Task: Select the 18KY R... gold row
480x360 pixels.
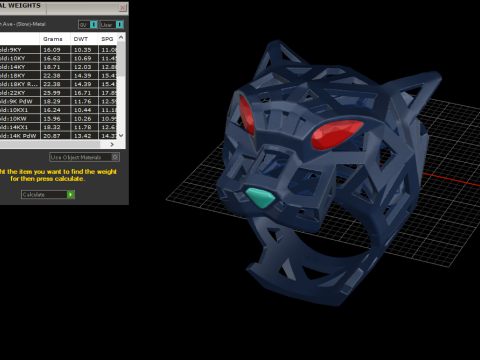Action: 58,84
